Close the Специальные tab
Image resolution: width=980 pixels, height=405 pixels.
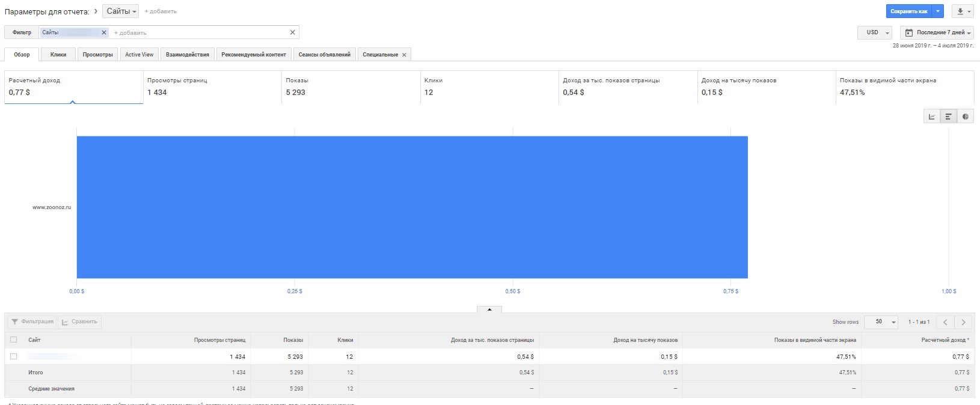click(x=404, y=55)
